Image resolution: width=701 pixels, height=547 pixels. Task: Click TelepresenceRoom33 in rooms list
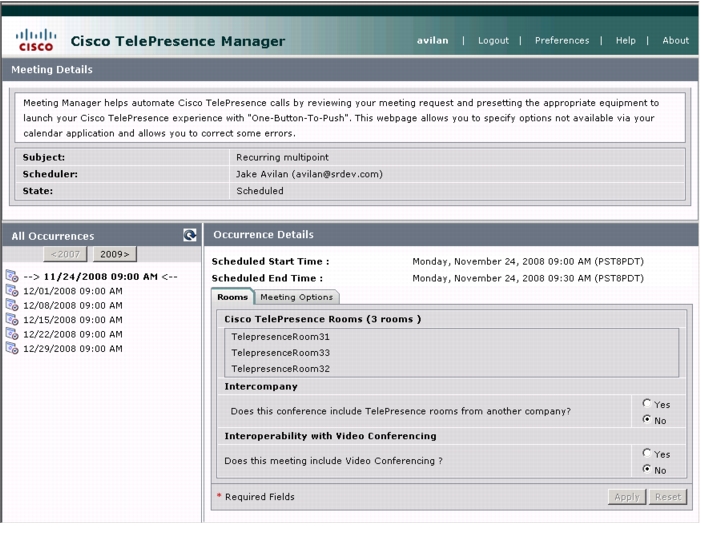pyautogui.click(x=280, y=353)
